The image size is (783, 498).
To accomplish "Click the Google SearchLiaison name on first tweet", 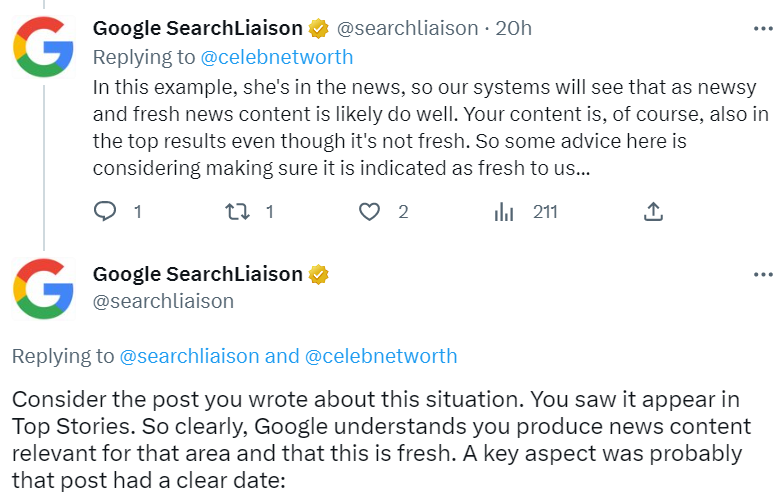I will 197,28.
